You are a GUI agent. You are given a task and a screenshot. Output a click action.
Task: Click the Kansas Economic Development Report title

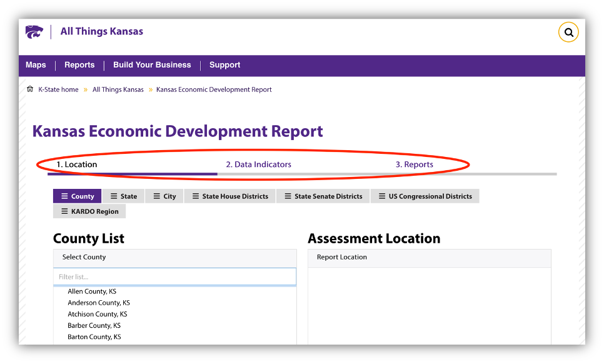[178, 131]
